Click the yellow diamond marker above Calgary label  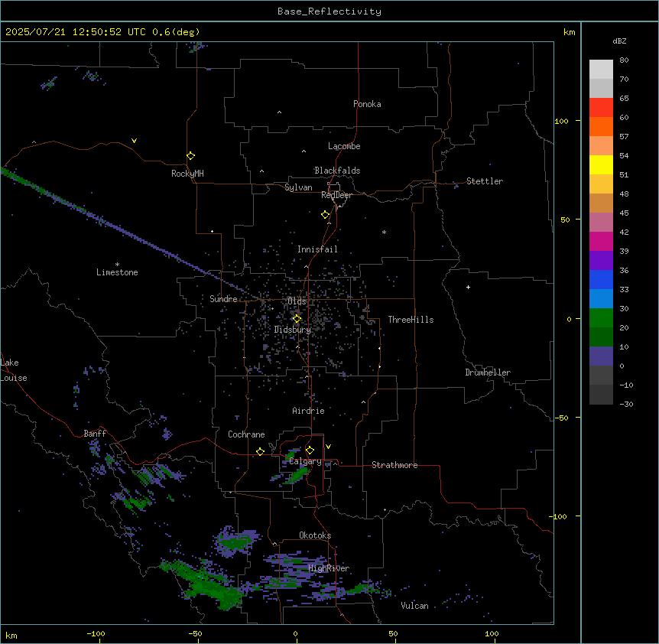(310, 450)
